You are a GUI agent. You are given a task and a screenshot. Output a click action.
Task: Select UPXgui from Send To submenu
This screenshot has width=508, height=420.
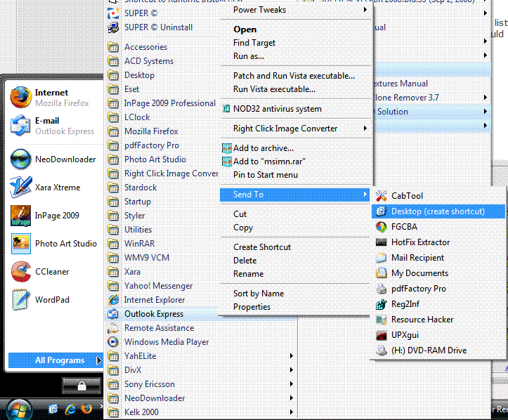tap(405, 335)
